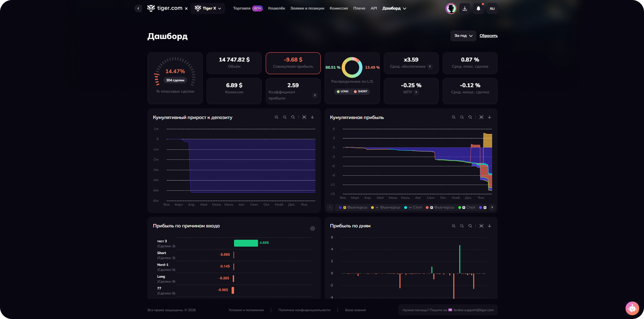Open Заявки и позиции menu item

tap(307, 8)
